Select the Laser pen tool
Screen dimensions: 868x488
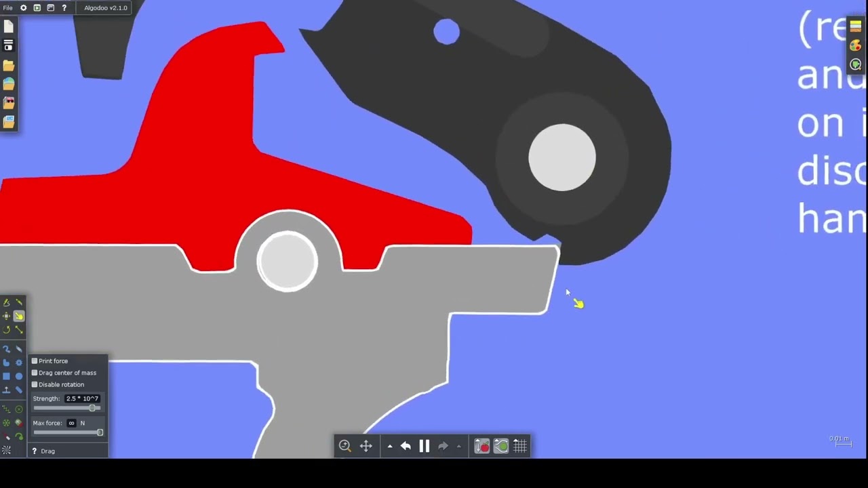(6, 436)
